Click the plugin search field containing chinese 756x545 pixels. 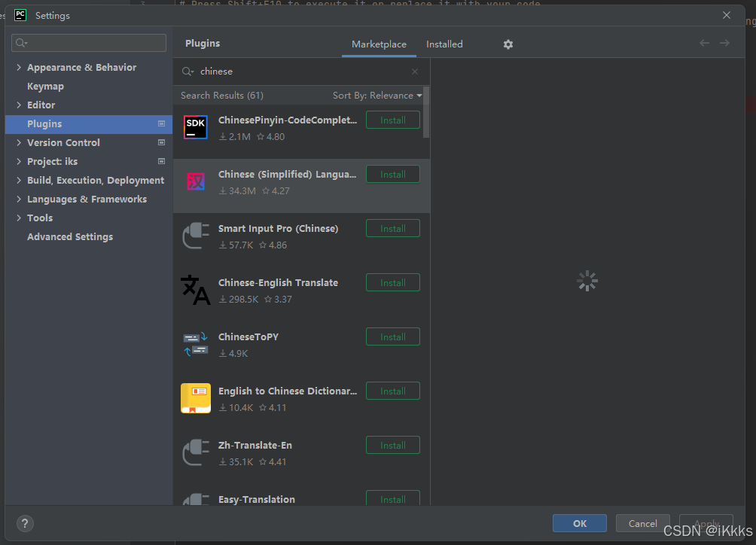pos(302,72)
